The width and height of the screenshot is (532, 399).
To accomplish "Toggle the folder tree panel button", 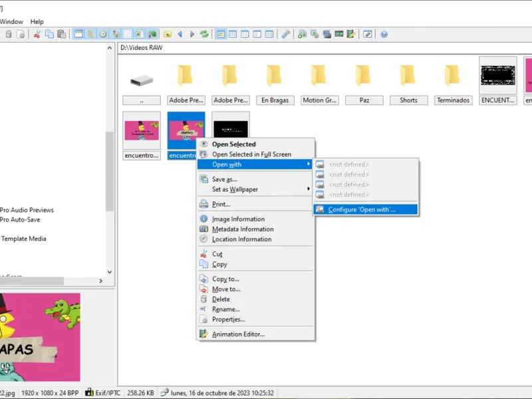I will coord(91,35).
